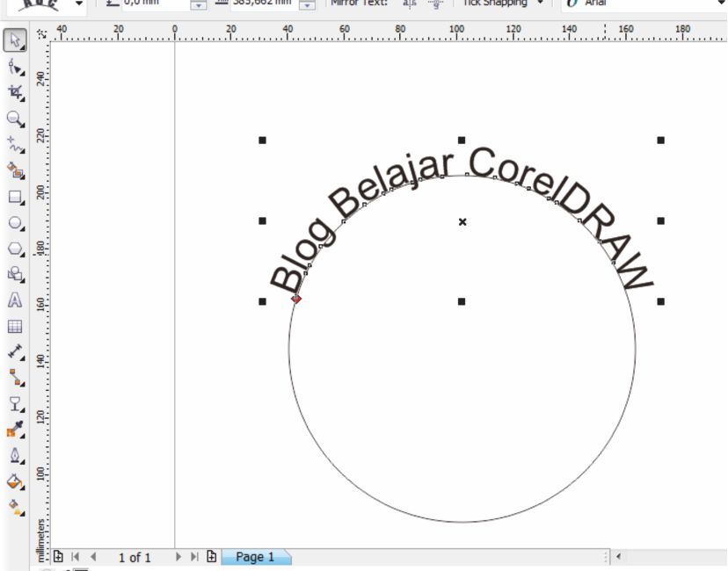Click the top-left selection handle
The height and width of the screenshot is (571, 728).
click(x=262, y=140)
